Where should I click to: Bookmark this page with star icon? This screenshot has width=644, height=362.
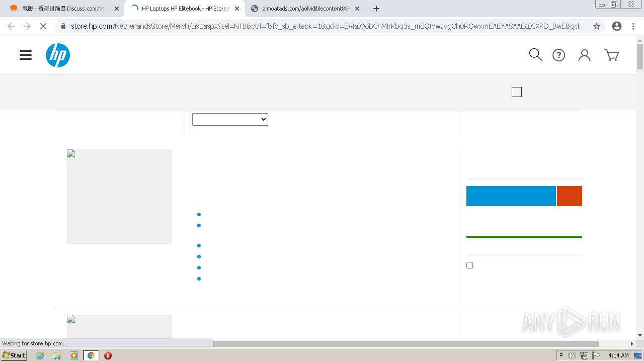[x=597, y=26]
